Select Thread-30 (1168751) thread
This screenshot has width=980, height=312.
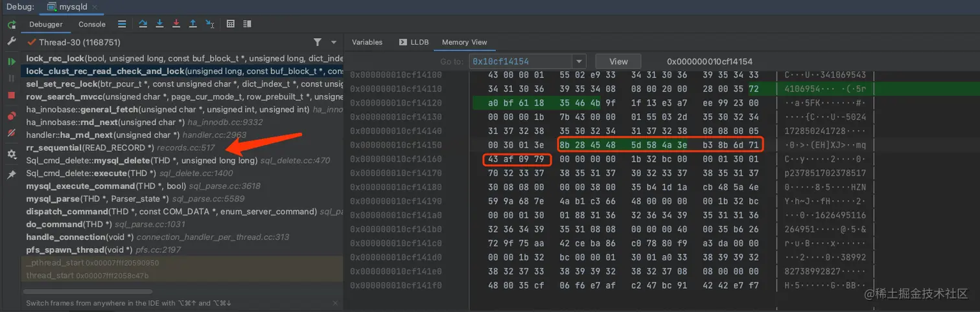(x=79, y=42)
